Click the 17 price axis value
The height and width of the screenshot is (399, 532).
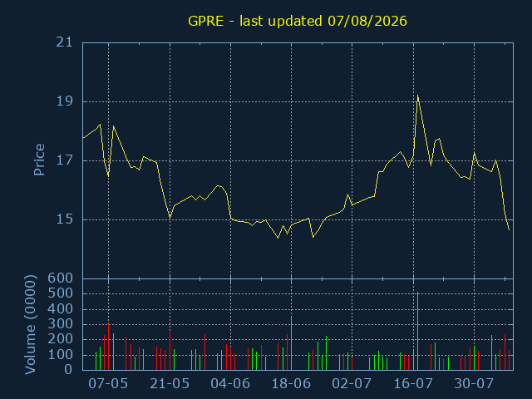[x=65, y=160]
